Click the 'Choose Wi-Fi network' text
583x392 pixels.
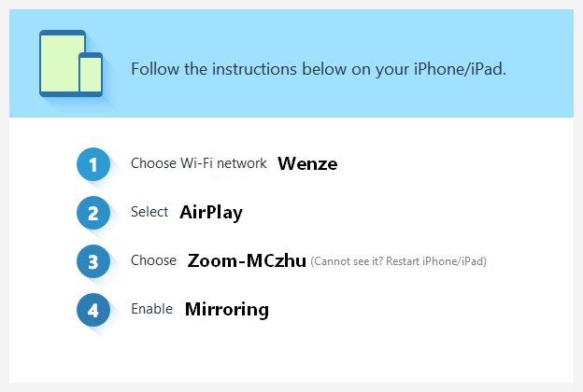[199, 163]
